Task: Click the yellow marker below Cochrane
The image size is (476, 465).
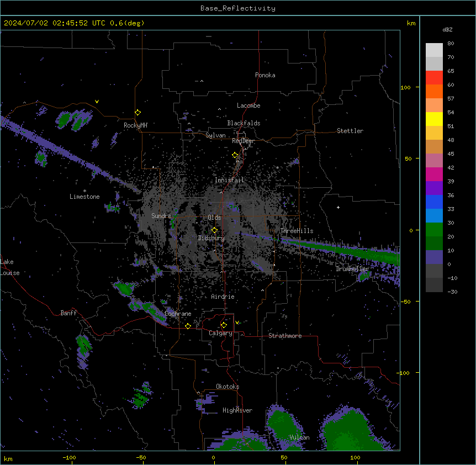Action: [x=188, y=326]
